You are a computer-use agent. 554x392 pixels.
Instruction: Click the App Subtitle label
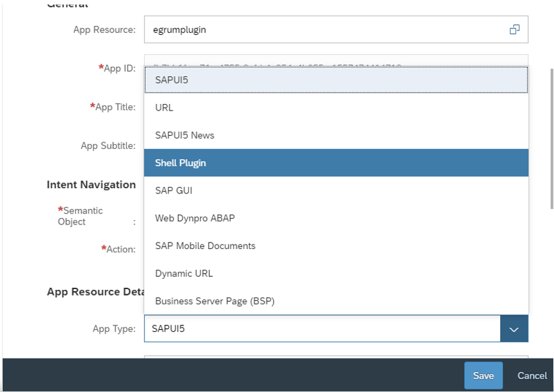(108, 146)
